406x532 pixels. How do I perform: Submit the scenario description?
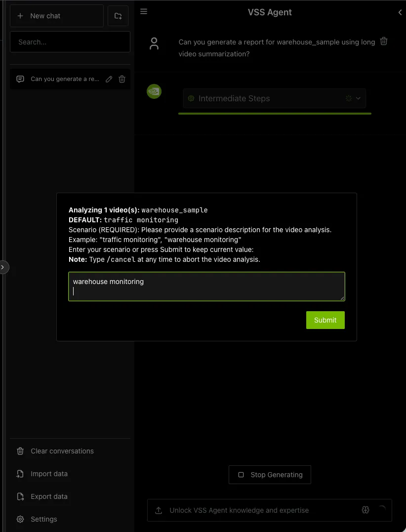point(325,320)
